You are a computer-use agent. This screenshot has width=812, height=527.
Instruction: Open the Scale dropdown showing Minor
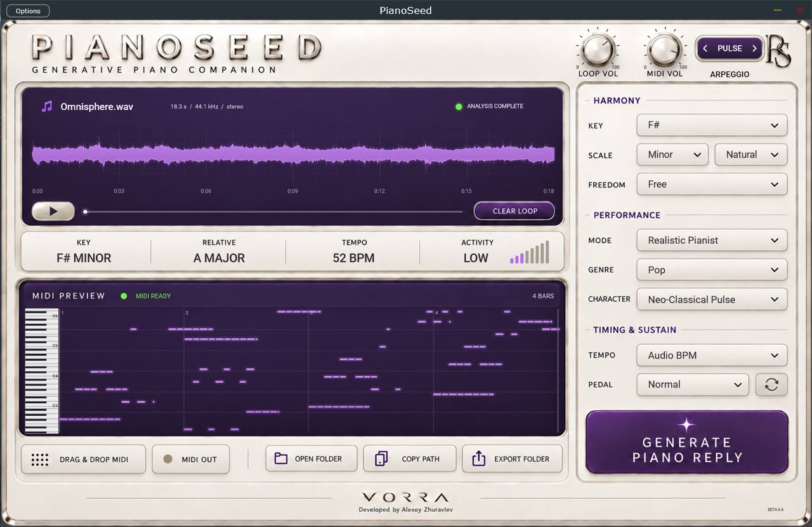click(x=672, y=154)
